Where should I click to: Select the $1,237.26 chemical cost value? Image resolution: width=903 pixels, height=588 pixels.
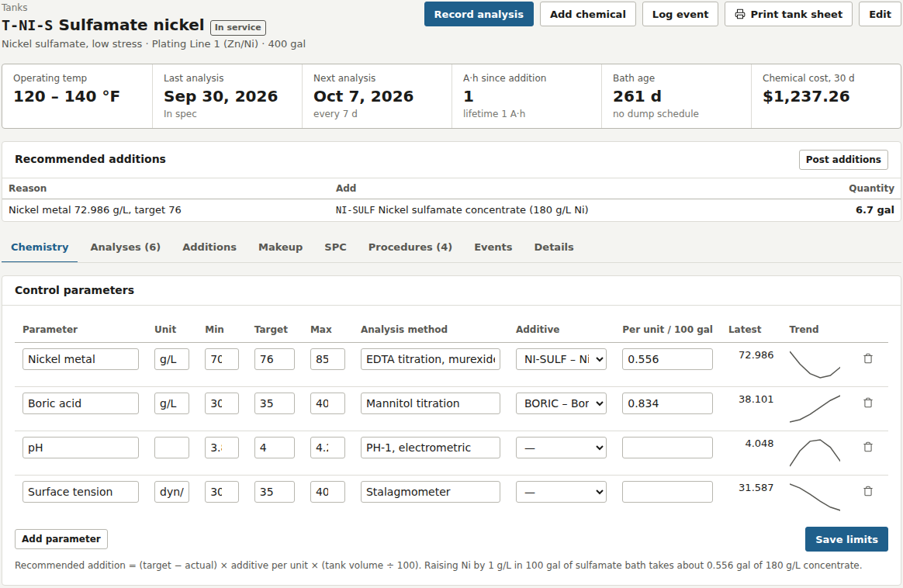pos(806,96)
